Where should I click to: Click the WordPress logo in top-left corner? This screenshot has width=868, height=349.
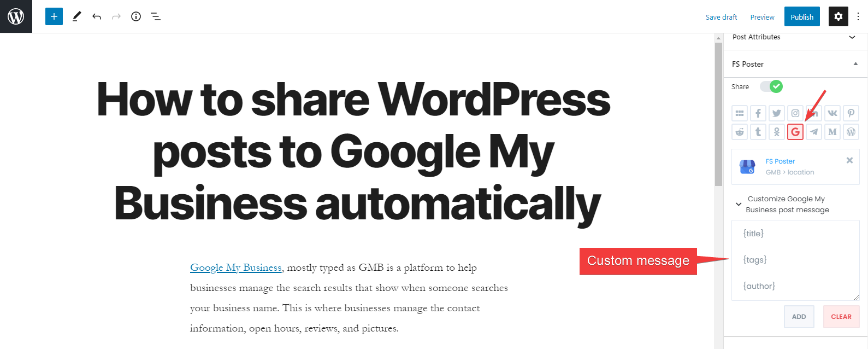[16, 16]
